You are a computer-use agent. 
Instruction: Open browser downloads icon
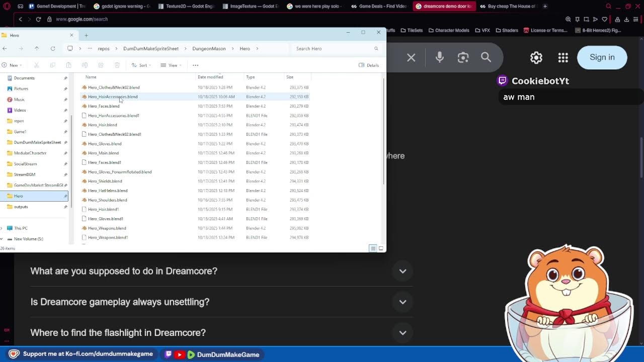[626, 19]
